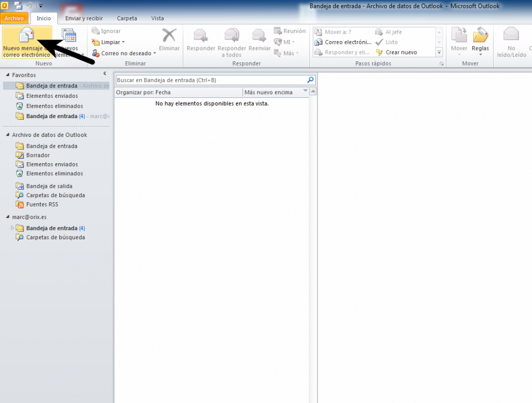Open the Correo no deseado menu
Image resolution: width=532 pixels, height=403 pixels.
pos(124,54)
